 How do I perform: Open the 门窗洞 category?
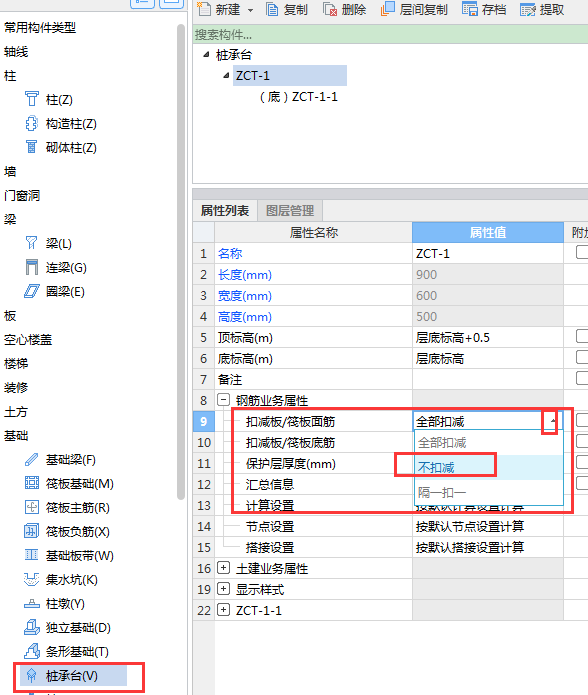(22, 195)
